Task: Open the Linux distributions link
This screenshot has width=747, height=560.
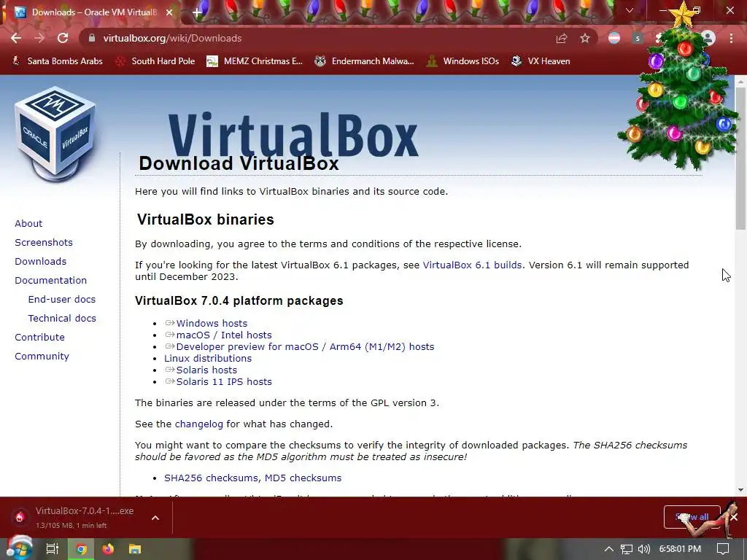Action: [208, 358]
